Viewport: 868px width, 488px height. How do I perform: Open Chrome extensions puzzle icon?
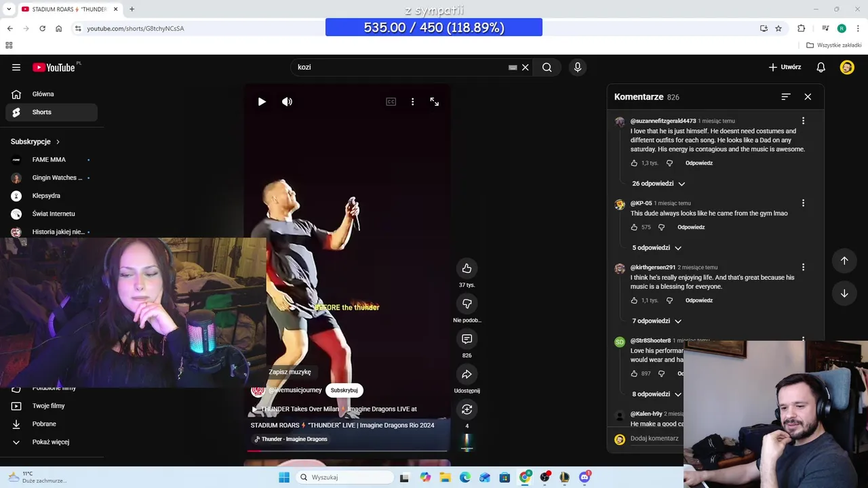tap(801, 28)
